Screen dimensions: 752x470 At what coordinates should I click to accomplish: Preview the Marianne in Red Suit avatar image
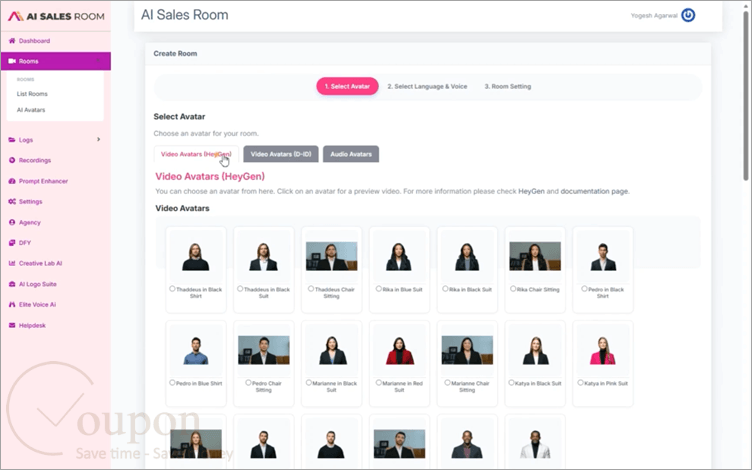[x=399, y=351]
